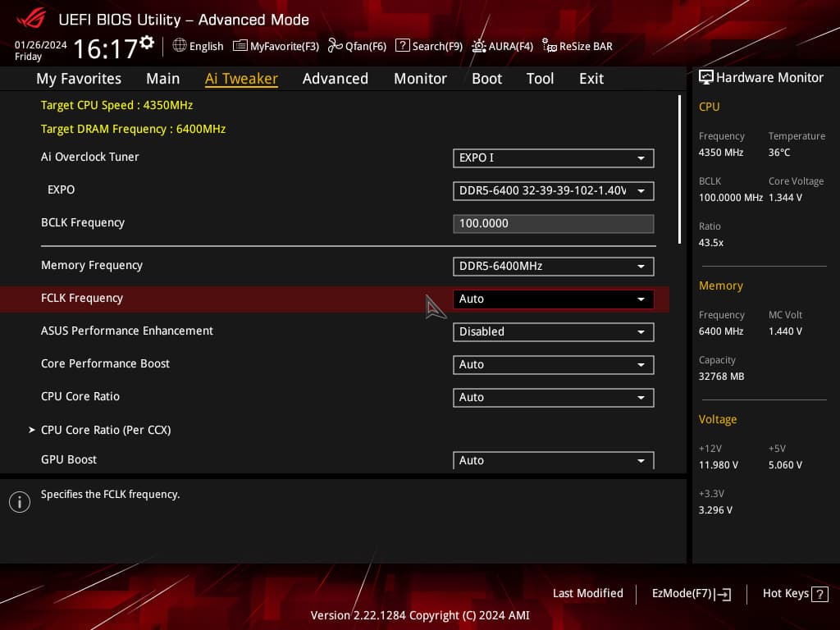Open the FCLK Frequency dropdown
The height and width of the screenshot is (630, 840).
click(x=553, y=299)
